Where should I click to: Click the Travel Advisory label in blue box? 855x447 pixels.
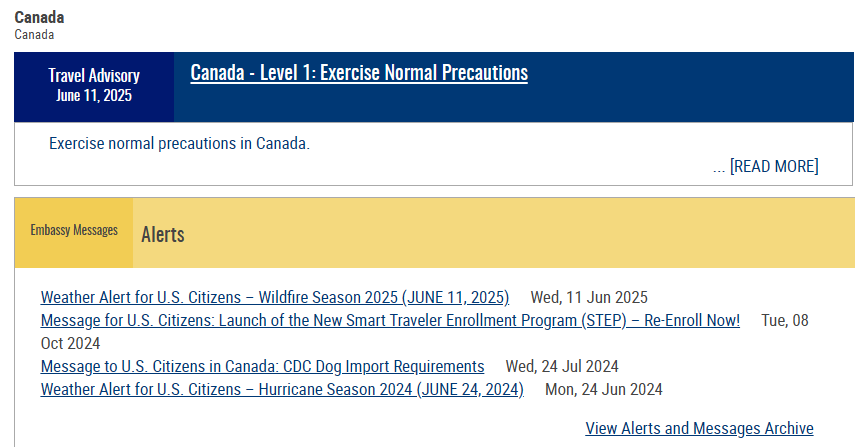pyautogui.click(x=94, y=76)
